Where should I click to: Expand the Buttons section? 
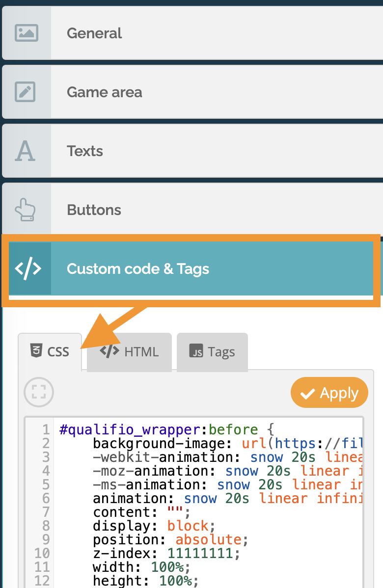216,210
